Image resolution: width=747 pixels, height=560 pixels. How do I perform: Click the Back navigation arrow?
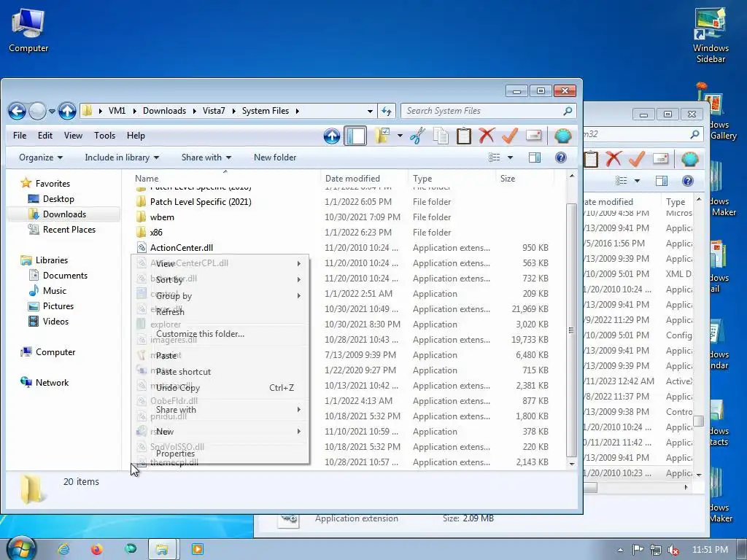18,112
